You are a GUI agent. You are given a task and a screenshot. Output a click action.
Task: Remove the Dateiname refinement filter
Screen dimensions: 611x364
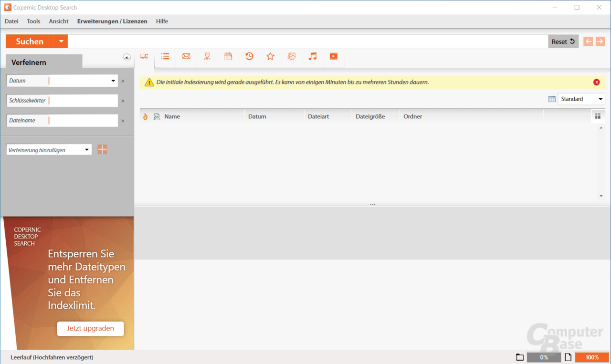123,121
